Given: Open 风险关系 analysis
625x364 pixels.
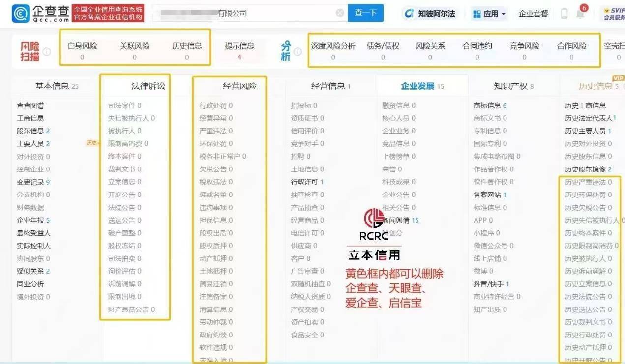Looking at the screenshot, I should (x=430, y=51).
